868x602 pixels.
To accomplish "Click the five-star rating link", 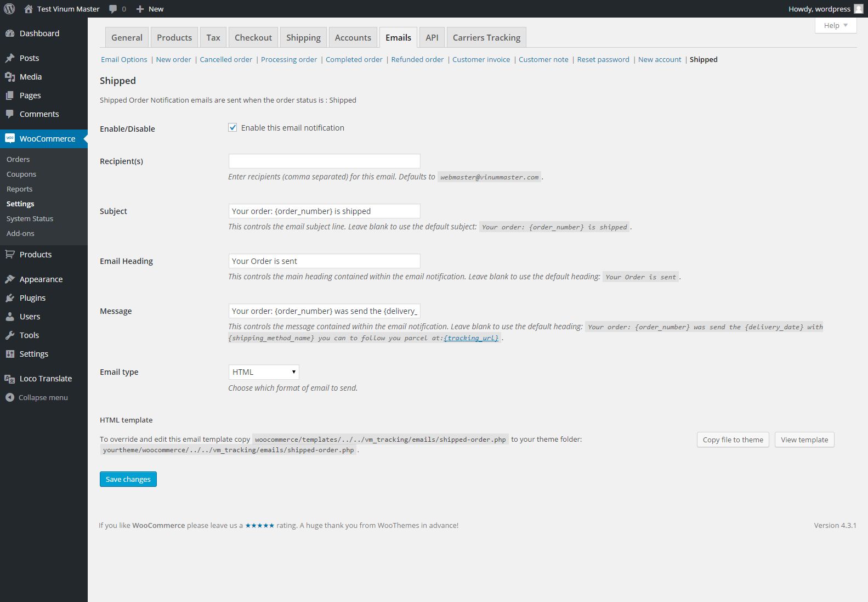I will pos(260,525).
